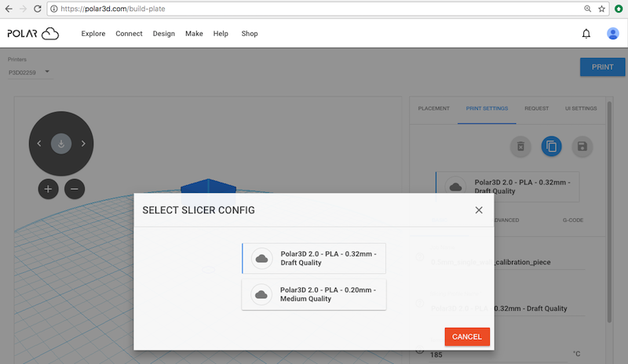
Task: Reload the page with the refresh icon
Action: [37, 9]
